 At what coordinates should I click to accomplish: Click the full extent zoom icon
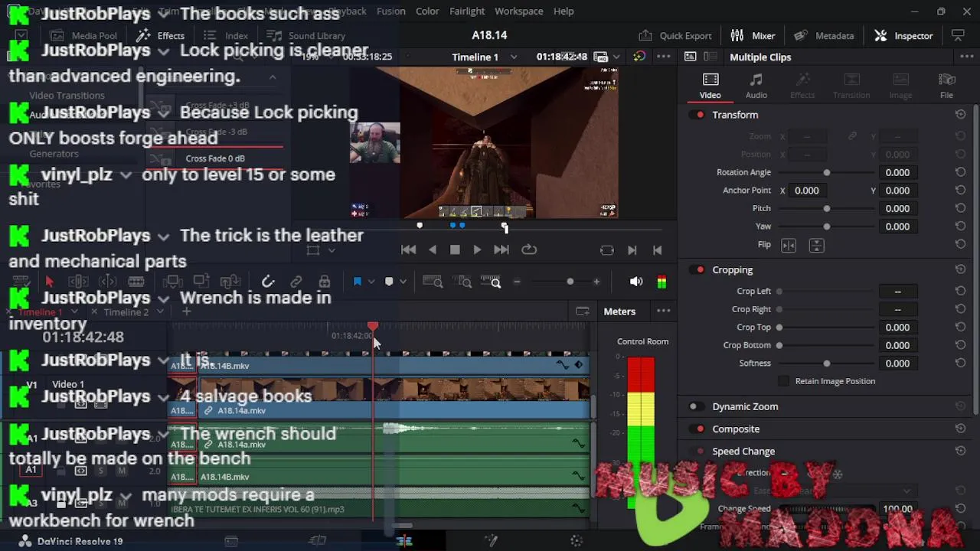pyautogui.click(x=433, y=282)
